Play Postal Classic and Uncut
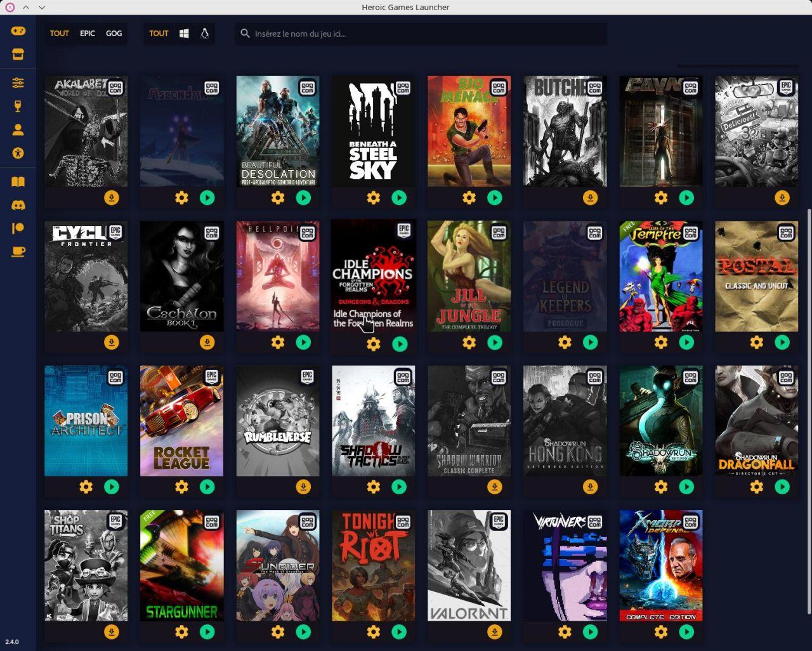Image resolution: width=812 pixels, height=651 pixels. [782, 343]
